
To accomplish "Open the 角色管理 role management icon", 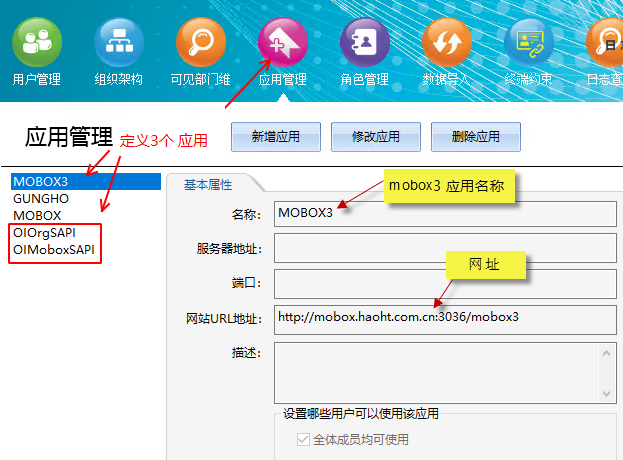I will pos(365,42).
